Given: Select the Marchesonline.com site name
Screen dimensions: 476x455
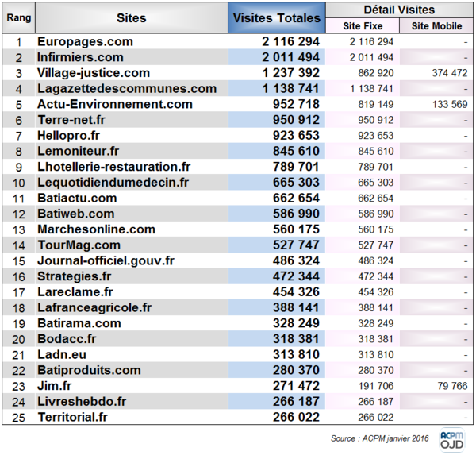Looking at the screenshot, I should click(96, 229).
